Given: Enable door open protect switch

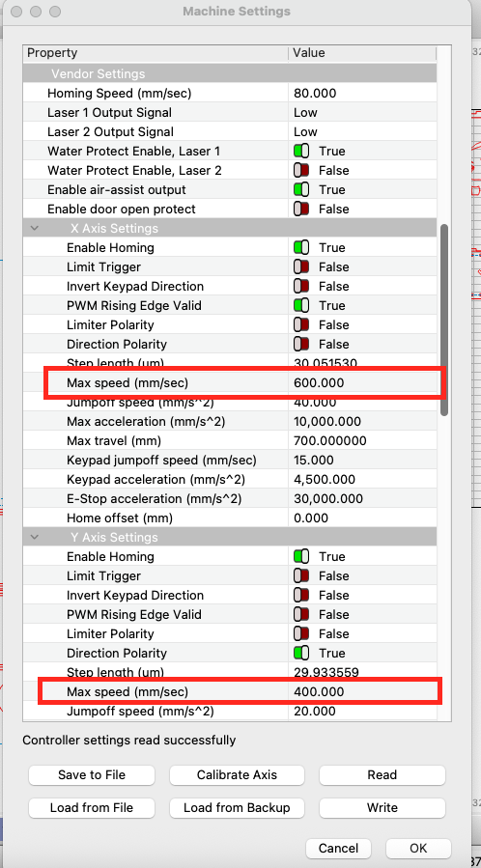Looking at the screenshot, I should (x=301, y=210).
